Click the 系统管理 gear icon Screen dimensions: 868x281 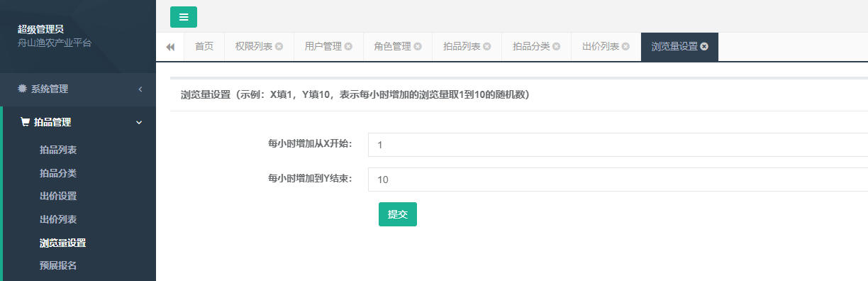23,89
